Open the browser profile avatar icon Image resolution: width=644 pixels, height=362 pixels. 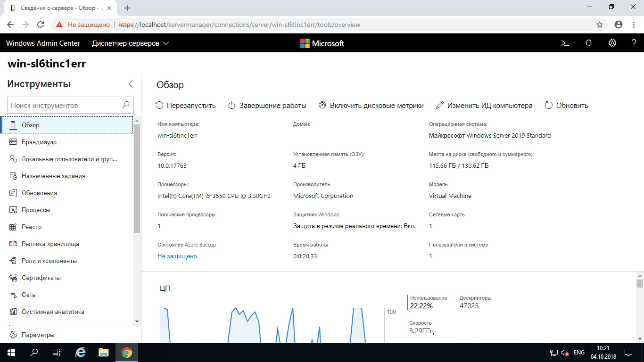pos(619,25)
